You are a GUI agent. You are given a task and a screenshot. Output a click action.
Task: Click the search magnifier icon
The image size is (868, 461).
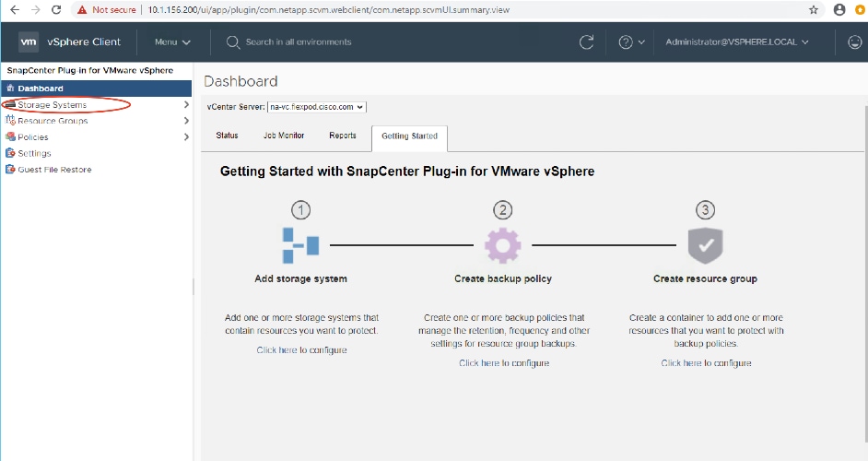pos(233,42)
